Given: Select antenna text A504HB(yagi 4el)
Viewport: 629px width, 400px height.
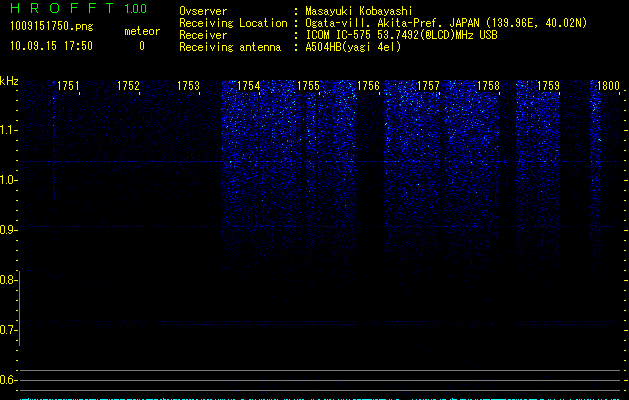Looking at the screenshot, I should click(353, 47).
